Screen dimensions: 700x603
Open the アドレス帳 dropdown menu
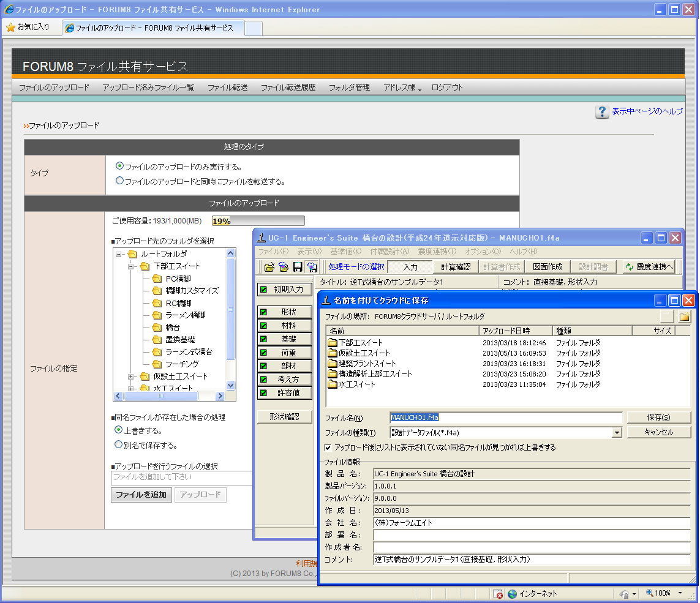[402, 88]
